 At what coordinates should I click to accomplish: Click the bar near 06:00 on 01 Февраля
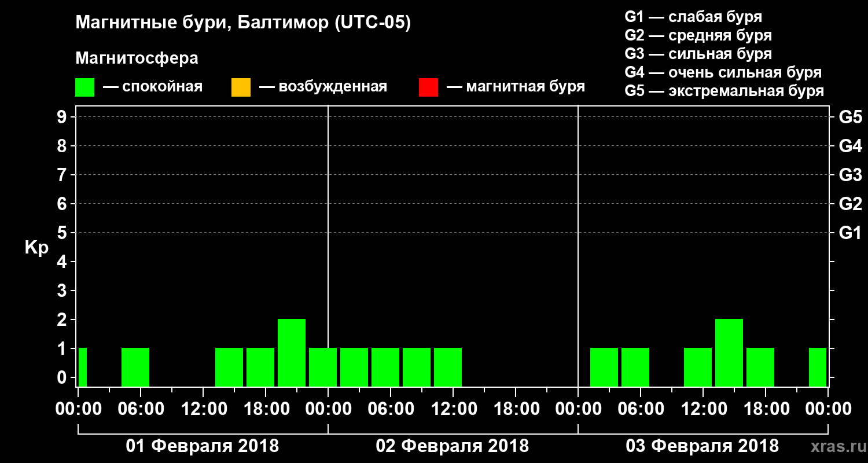point(135,367)
